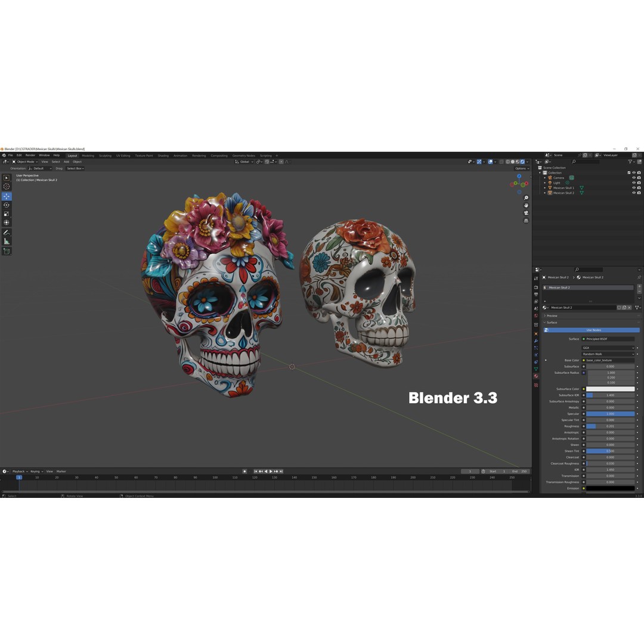Click the blue Z axis on navigation gizmo
This screenshot has width=644, height=644.
tap(519, 176)
